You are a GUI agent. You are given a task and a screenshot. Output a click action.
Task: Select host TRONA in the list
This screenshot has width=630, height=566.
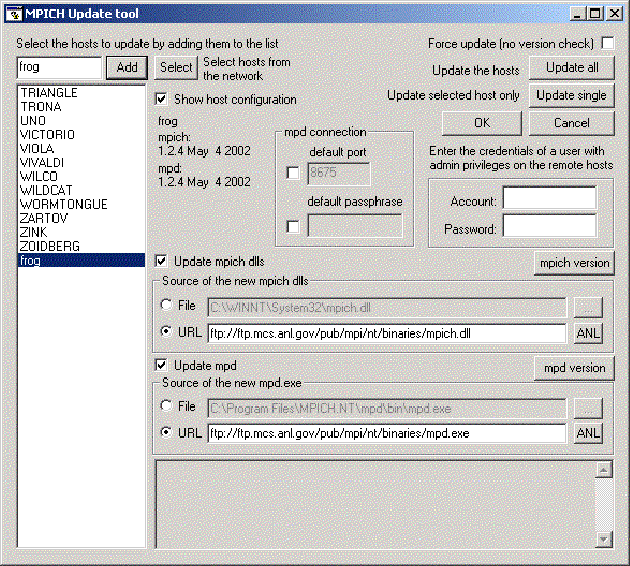pos(82,107)
